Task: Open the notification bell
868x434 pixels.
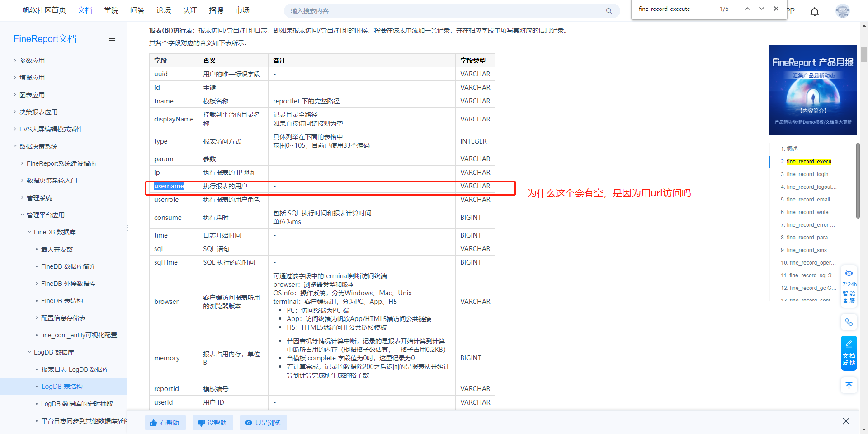Action: tap(815, 11)
